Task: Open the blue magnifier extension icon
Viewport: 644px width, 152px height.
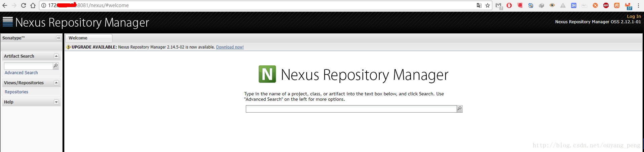Action: (531, 5)
